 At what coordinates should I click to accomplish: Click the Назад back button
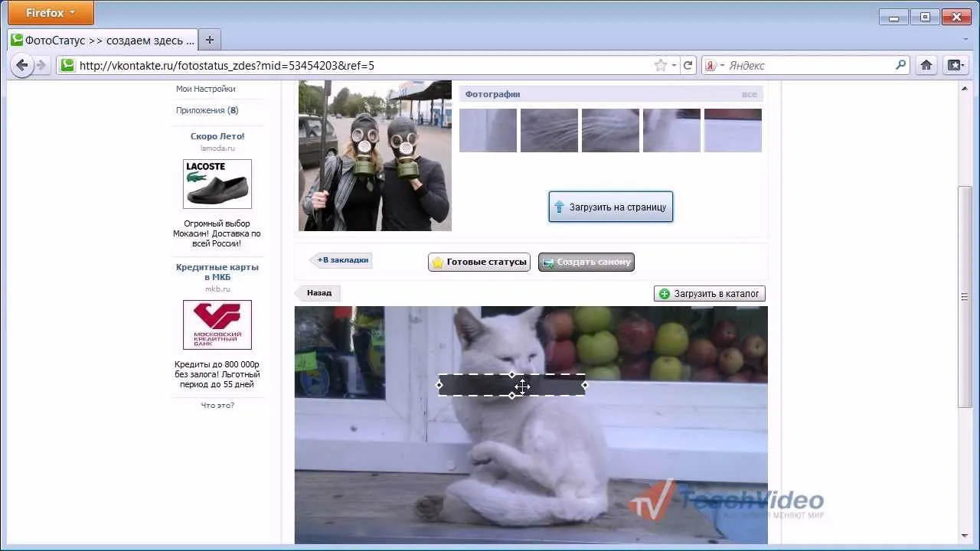[318, 292]
